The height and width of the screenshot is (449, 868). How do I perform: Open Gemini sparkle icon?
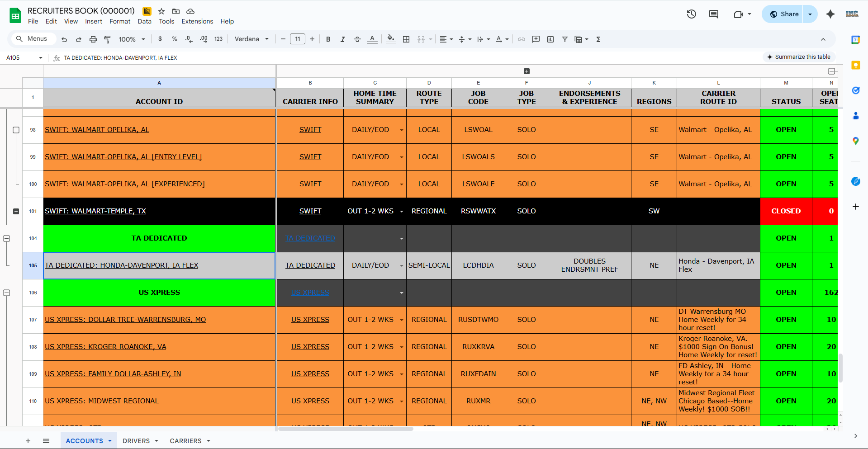coord(830,14)
